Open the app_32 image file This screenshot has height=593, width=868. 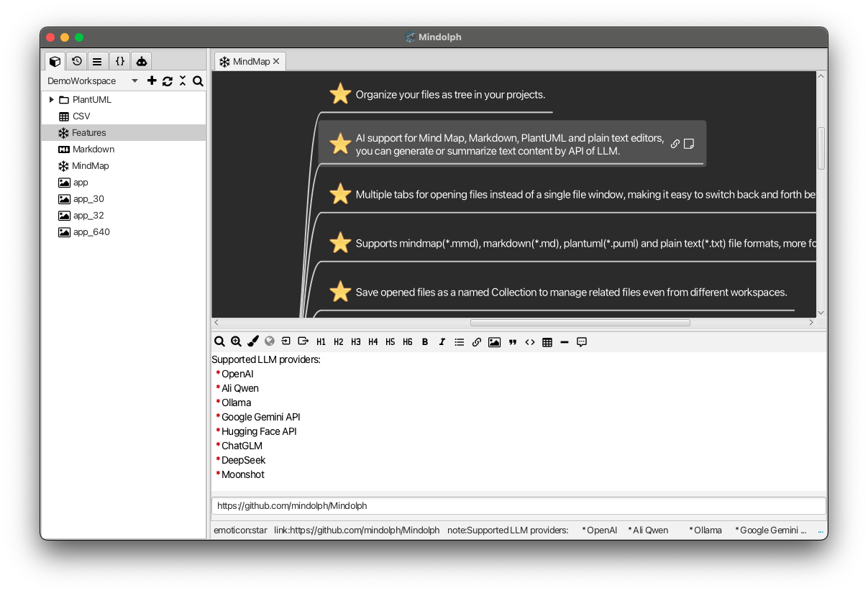[124, 216]
